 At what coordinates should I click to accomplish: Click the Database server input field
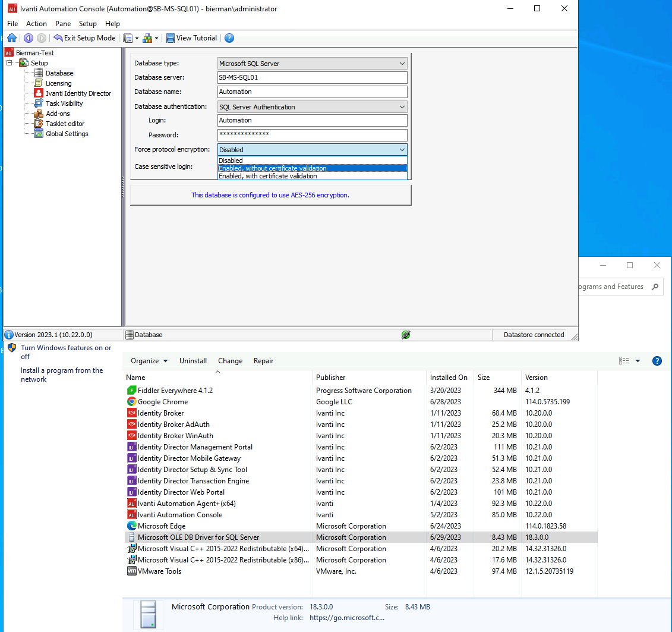click(x=313, y=78)
